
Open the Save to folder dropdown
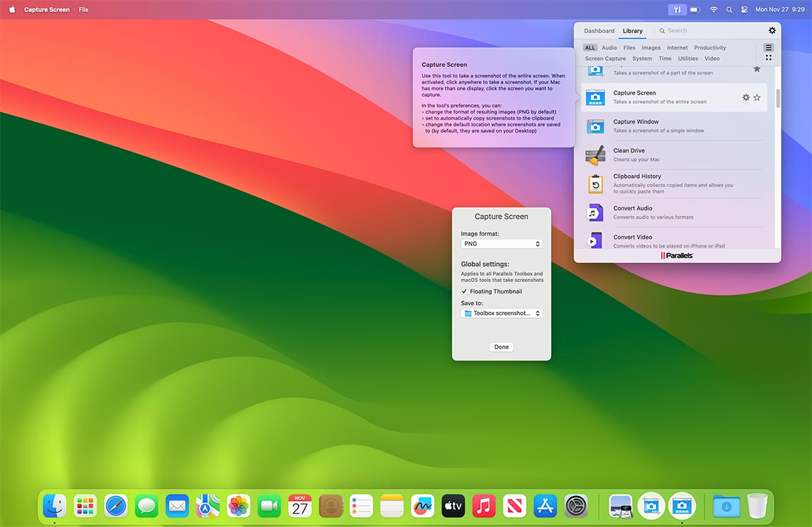point(501,313)
